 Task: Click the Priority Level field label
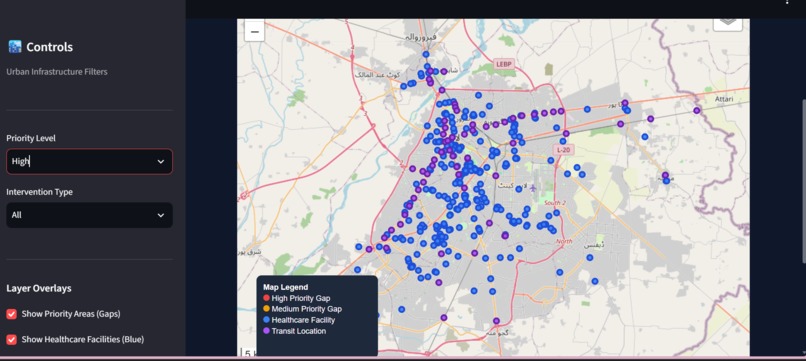(x=31, y=138)
